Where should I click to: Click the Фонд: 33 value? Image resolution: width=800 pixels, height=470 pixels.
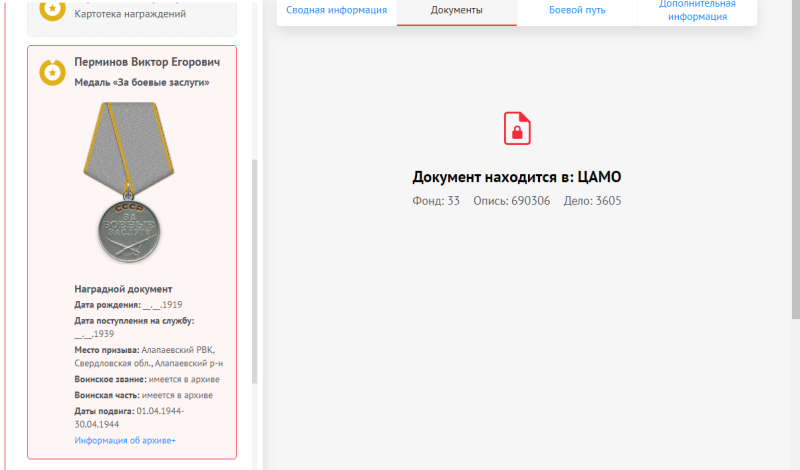pos(436,201)
